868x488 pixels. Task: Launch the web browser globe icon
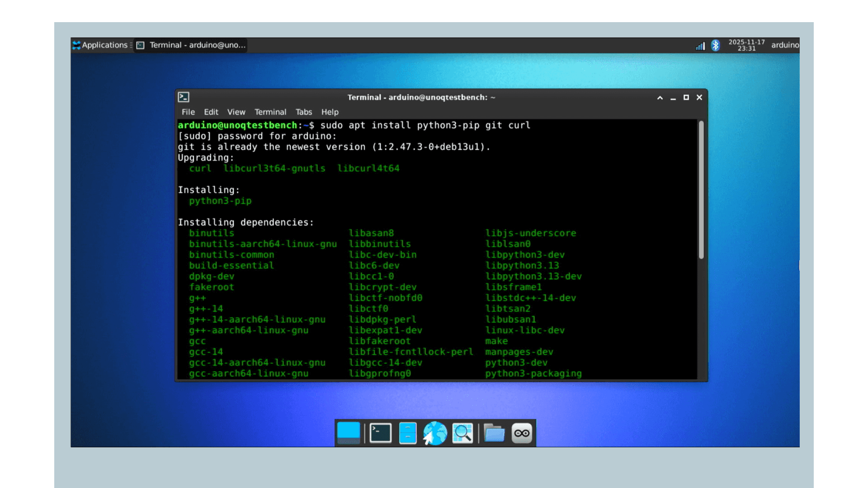435,432
